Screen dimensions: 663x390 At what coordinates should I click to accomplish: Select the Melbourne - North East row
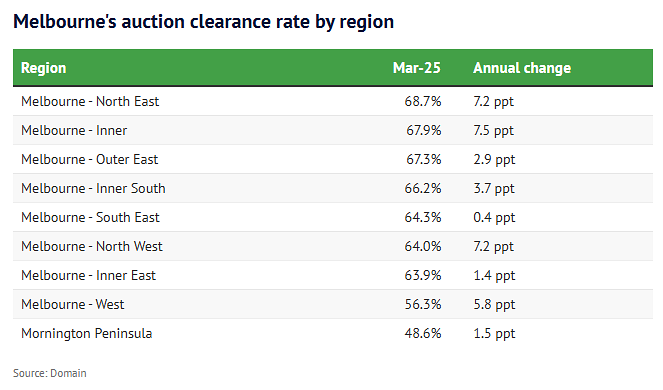pyautogui.click(x=333, y=102)
